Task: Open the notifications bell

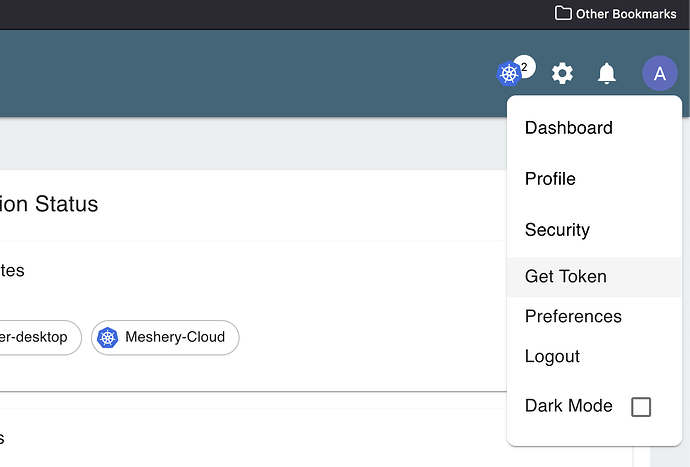Action: coord(606,73)
